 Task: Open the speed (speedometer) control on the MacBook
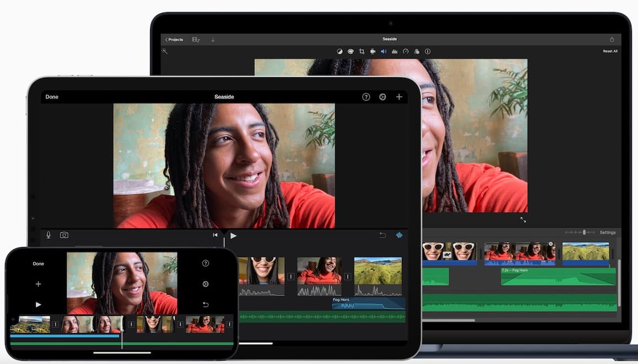[x=406, y=51]
